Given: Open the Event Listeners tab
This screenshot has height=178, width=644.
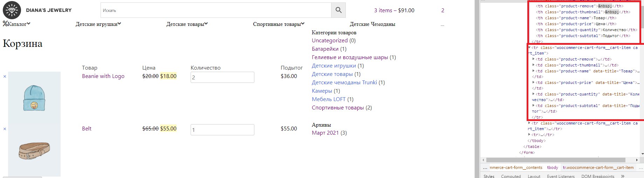Looking at the screenshot, I should pos(561,176).
